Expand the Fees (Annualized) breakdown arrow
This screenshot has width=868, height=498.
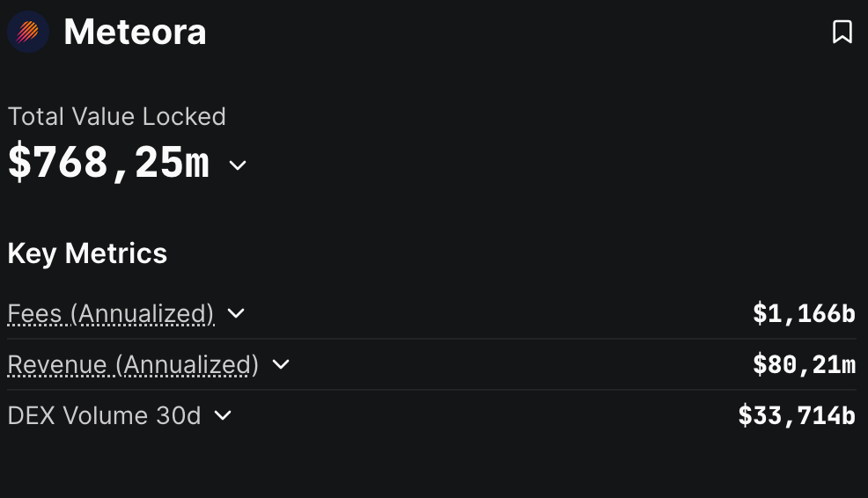pos(235,313)
